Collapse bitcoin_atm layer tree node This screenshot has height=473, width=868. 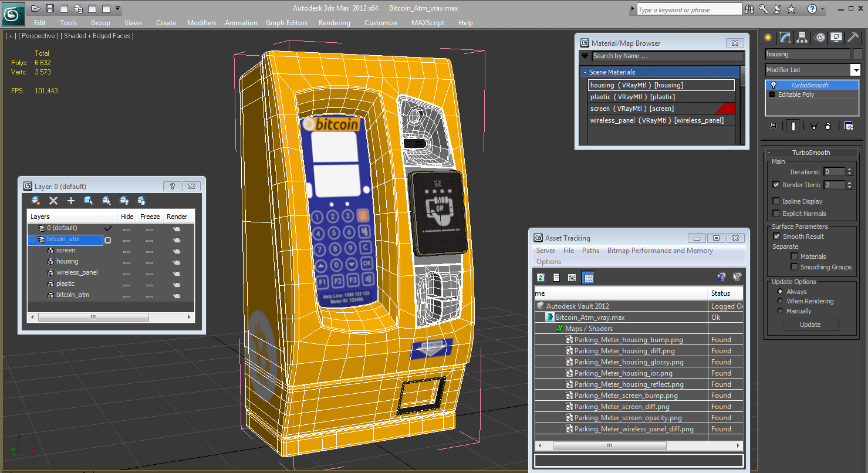[32, 239]
